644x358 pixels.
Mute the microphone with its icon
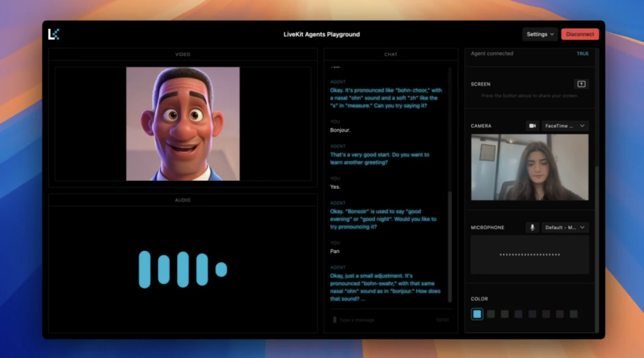[532, 227]
